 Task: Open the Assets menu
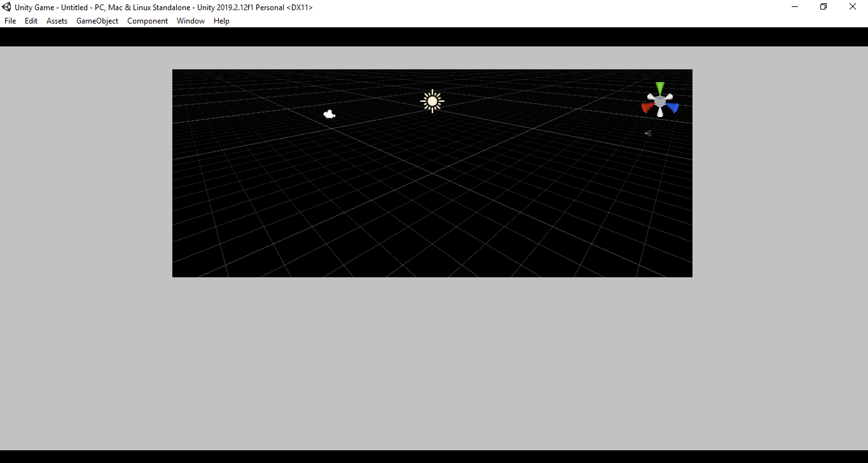57,21
